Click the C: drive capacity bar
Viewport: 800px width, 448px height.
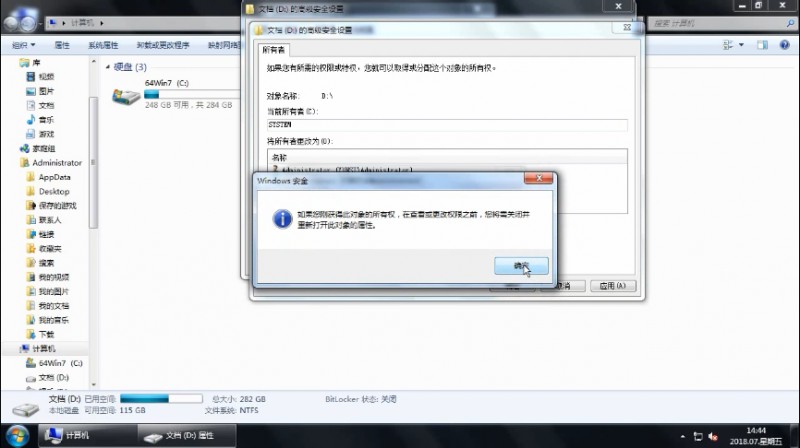coord(192,94)
